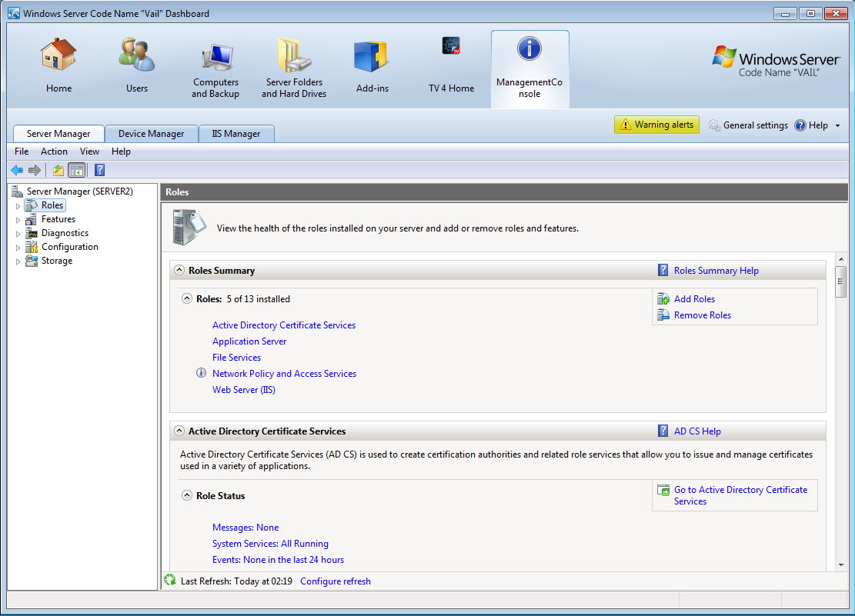Open Server Folders and Hard Drives
This screenshot has height=616, width=855.
coord(294,68)
